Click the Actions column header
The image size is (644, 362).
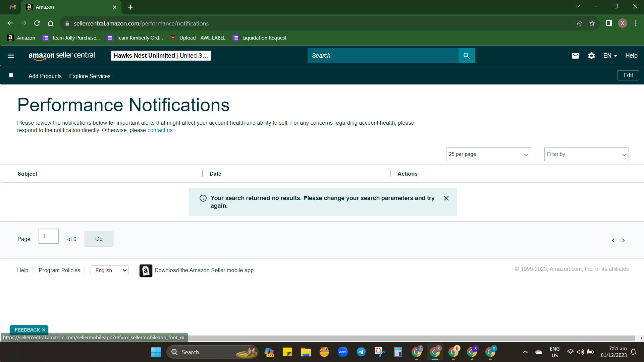pos(408,174)
